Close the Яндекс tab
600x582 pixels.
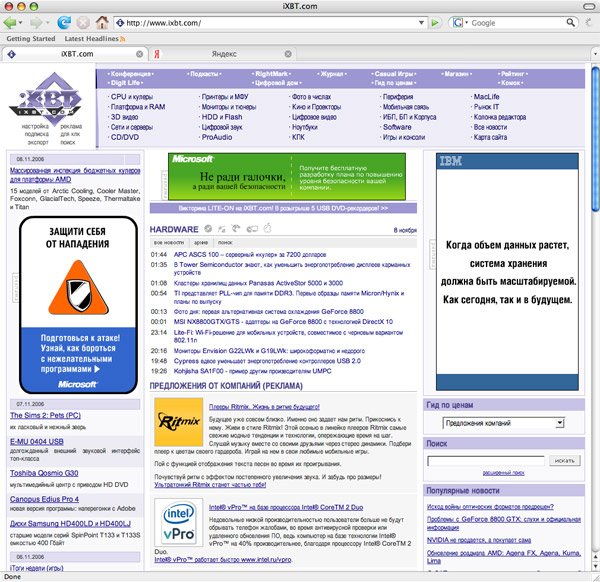(x=288, y=54)
